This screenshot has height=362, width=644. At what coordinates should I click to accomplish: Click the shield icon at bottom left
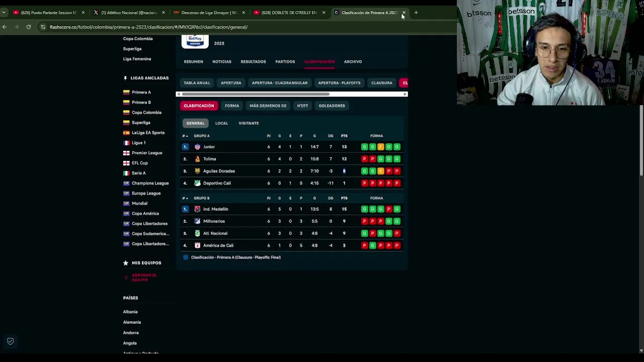10,341
